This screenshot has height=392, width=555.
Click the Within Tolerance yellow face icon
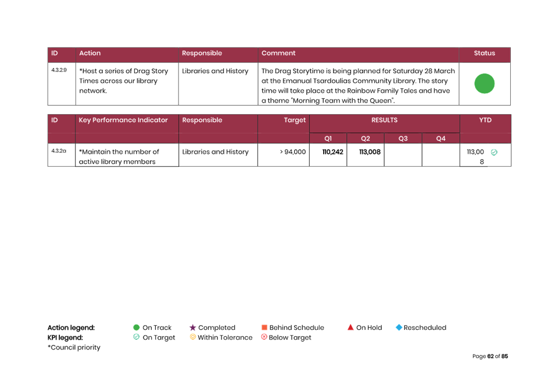[192, 337]
